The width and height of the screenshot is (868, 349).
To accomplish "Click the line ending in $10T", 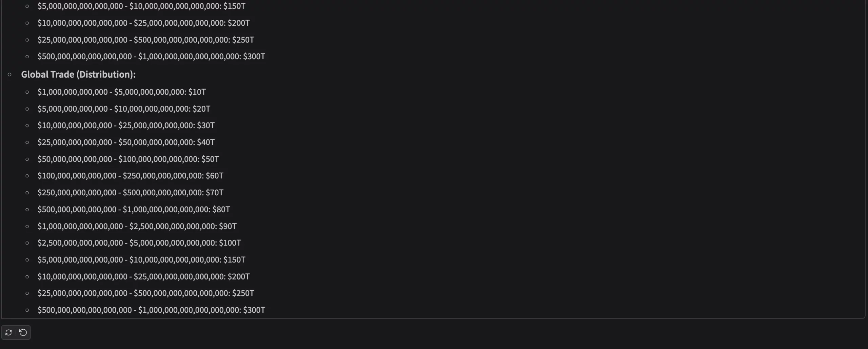I will tap(121, 92).
